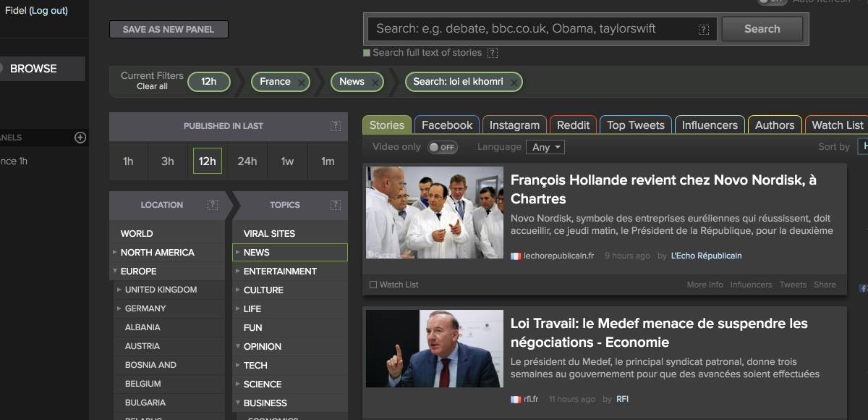Expand the Germany location

119,308
